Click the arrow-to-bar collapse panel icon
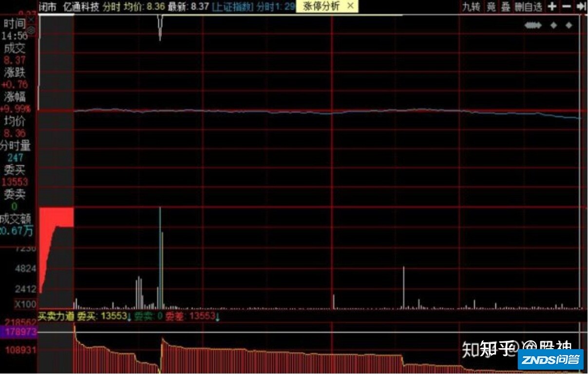588x374 pixels. [x=581, y=6]
